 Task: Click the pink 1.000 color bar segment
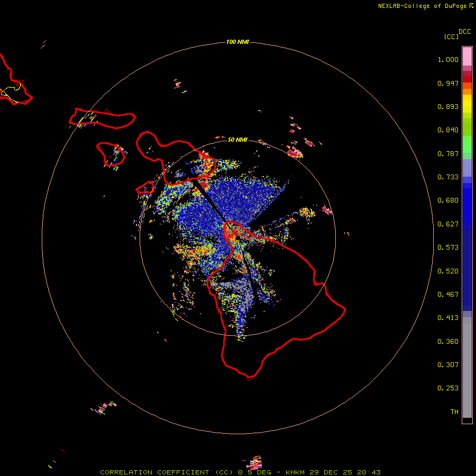point(467,57)
